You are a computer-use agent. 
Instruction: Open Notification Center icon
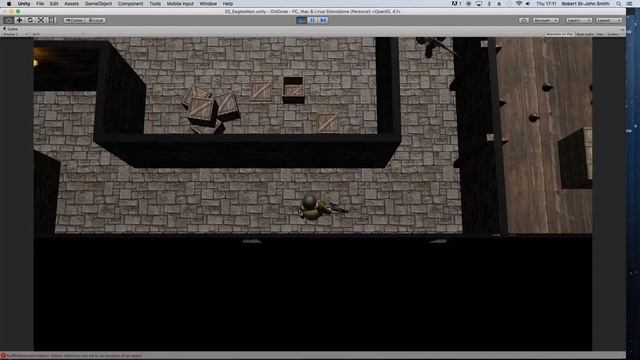pyautogui.click(x=630, y=4)
